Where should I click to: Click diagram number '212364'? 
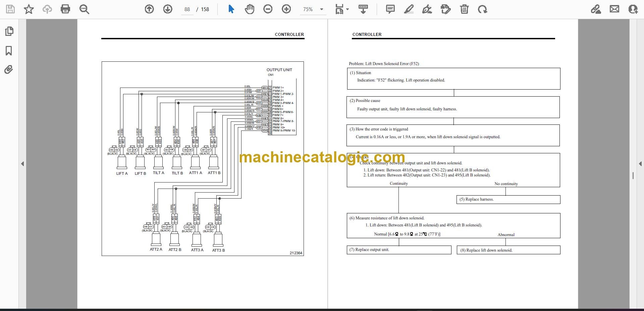pos(296,253)
